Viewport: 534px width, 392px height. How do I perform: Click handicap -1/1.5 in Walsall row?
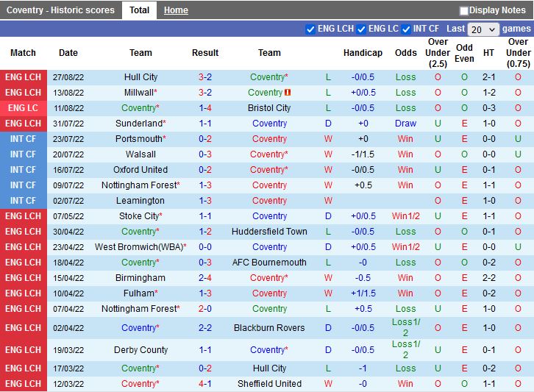point(363,154)
